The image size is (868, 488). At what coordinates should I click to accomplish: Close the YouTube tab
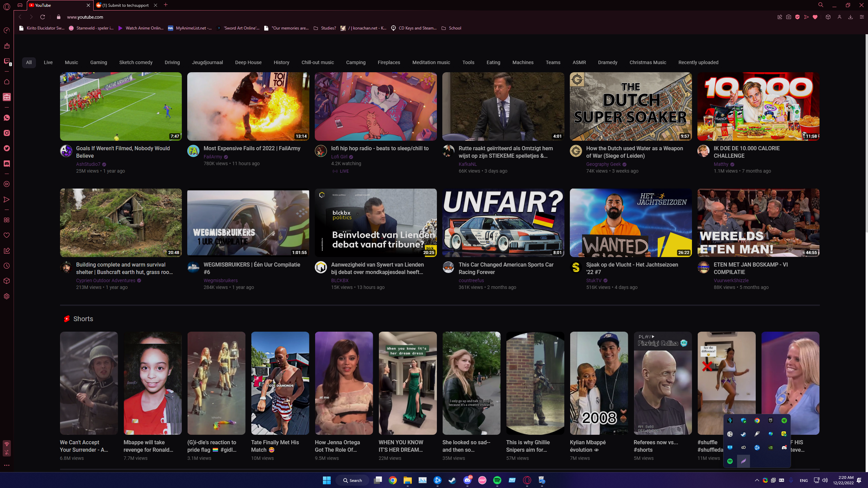[88, 5]
